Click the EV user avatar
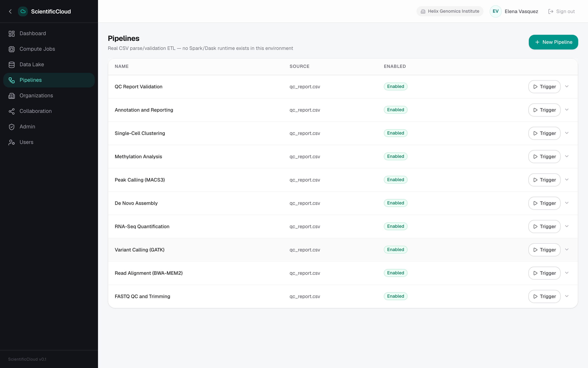Viewport: 588px width, 368px height. pyautogui.click(x=496, y=11)
